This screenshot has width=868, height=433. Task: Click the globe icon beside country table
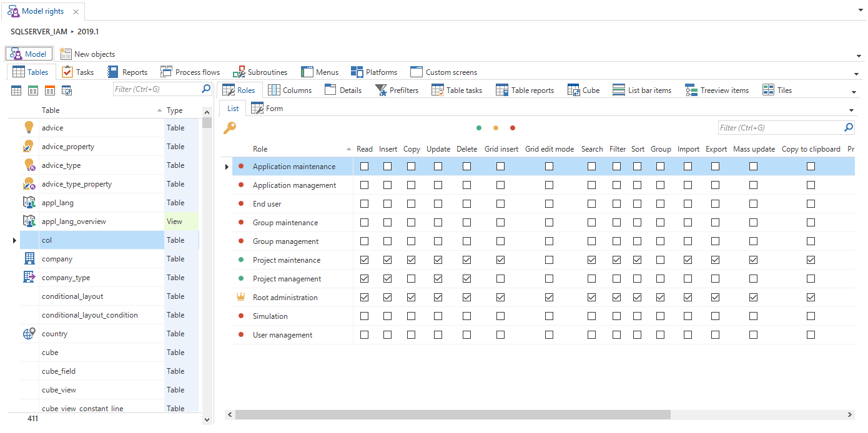[x=29, y=334]
